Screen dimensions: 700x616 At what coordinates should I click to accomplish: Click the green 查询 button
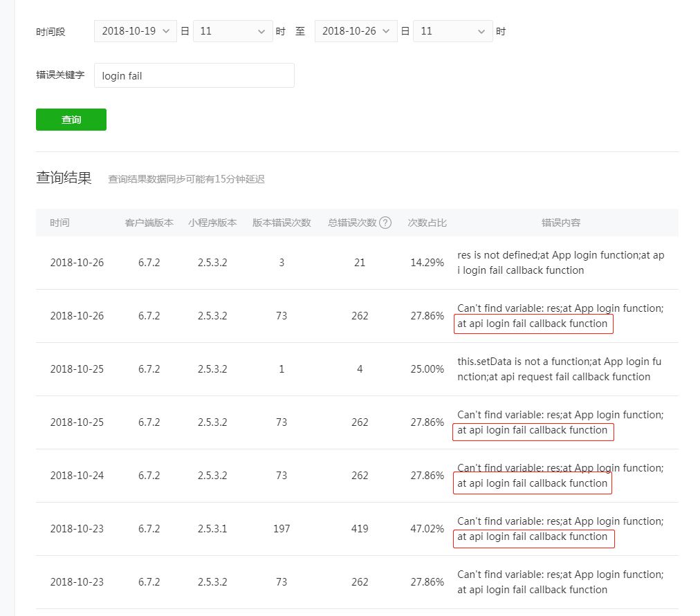pyautogui.click(x=71, y=120)
